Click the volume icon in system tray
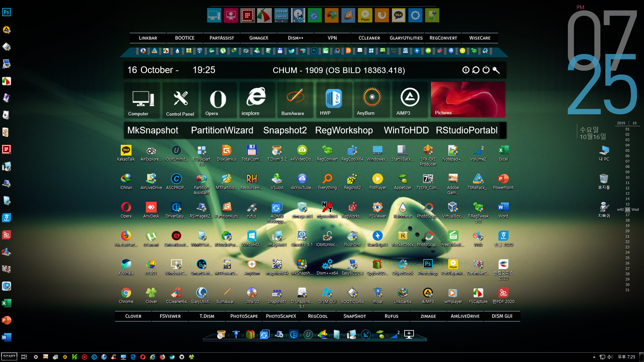This screenshot has height=362, width=644. point(610,357)
